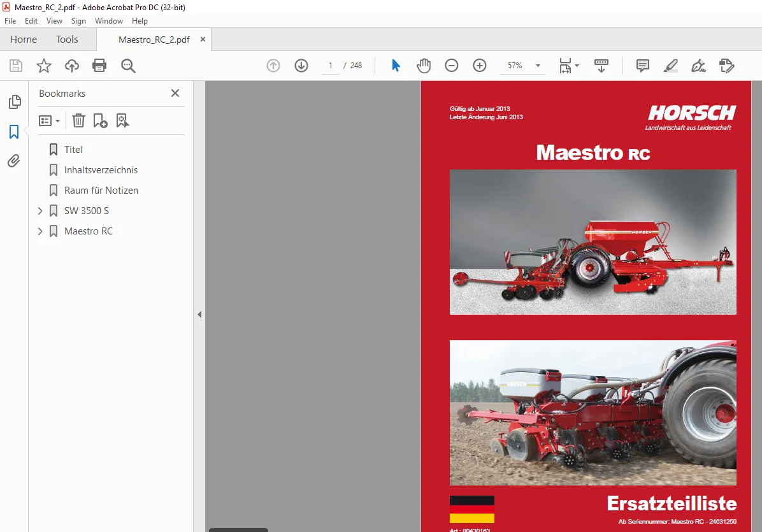Expand the Maestro RC bookmark

40,231
